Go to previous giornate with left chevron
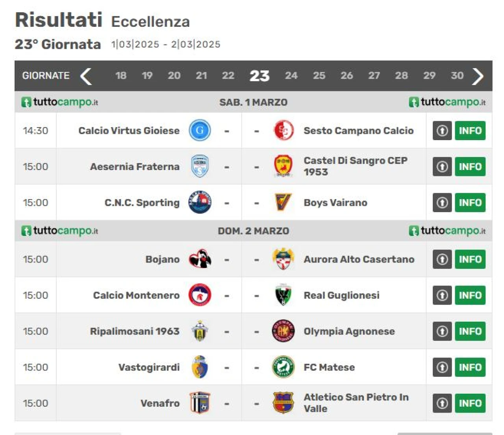This screenshot has height=435, width=504. [86, 76]
